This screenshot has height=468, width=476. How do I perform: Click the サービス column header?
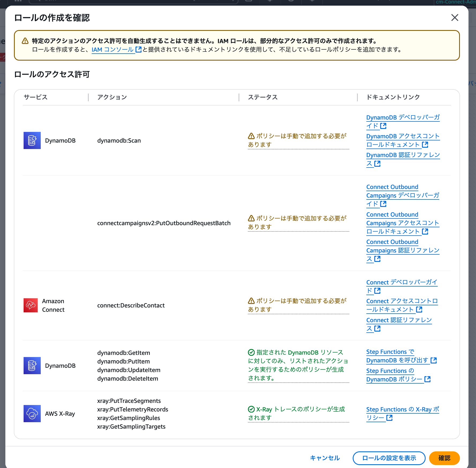(x=36, y=97)
